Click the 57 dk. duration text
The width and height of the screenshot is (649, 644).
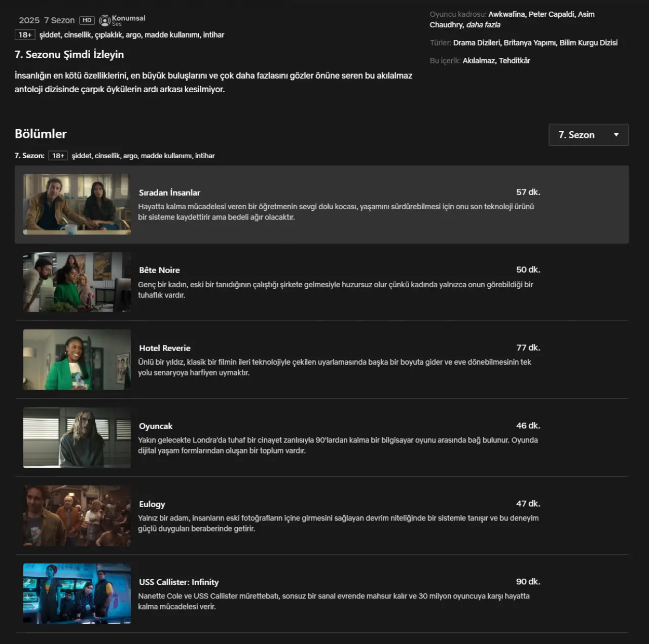pyautogui.click(x=528, y=192)
